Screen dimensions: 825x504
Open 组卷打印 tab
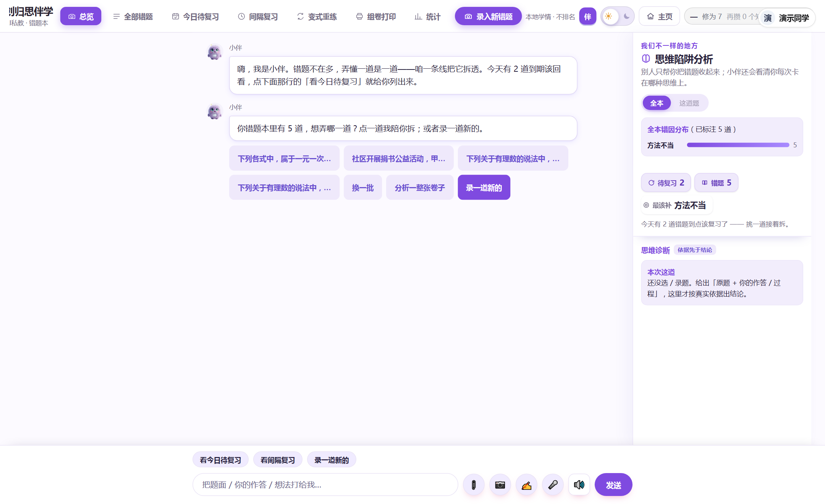coord(376,16)
